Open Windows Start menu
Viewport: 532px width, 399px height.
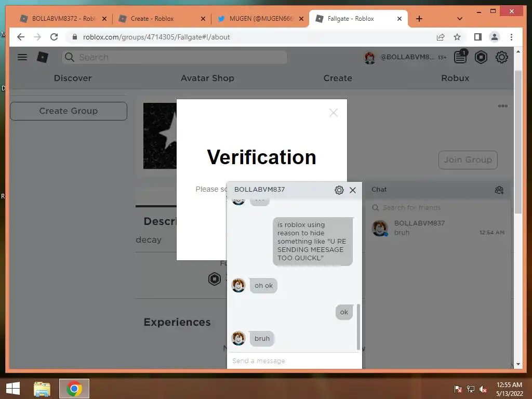click(13, 389)
